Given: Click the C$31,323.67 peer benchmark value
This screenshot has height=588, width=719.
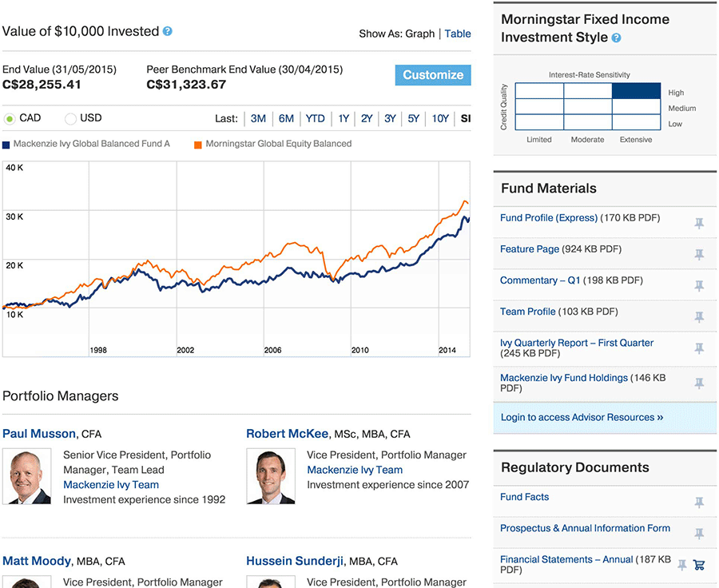Looking at the screenshot, I should [x=186, y=85].
